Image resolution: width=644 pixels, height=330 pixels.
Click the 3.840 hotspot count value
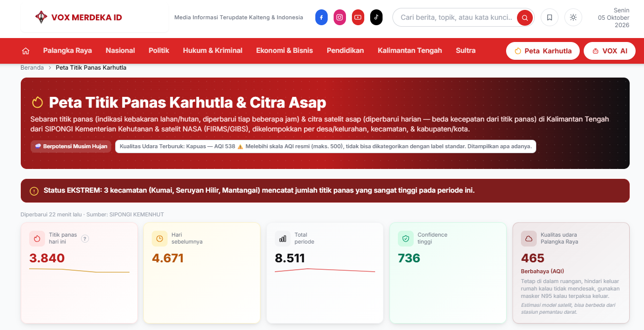(47, 258)
